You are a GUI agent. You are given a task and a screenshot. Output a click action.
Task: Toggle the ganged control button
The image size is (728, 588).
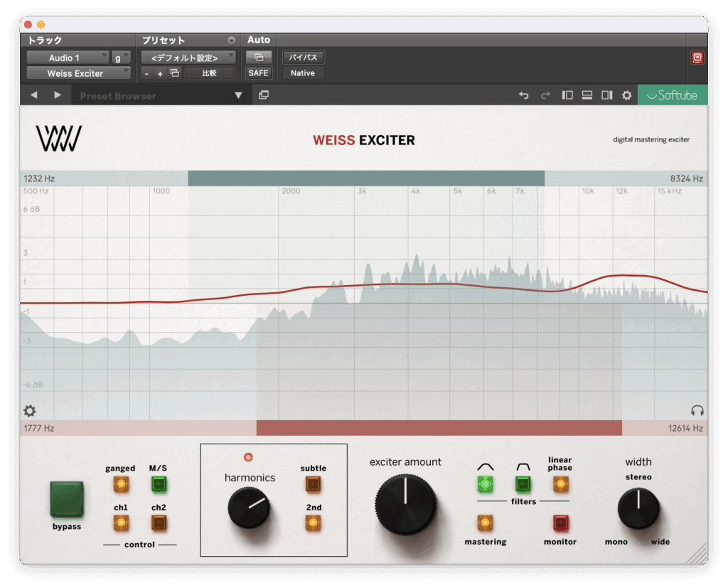[x=121, y=484]
